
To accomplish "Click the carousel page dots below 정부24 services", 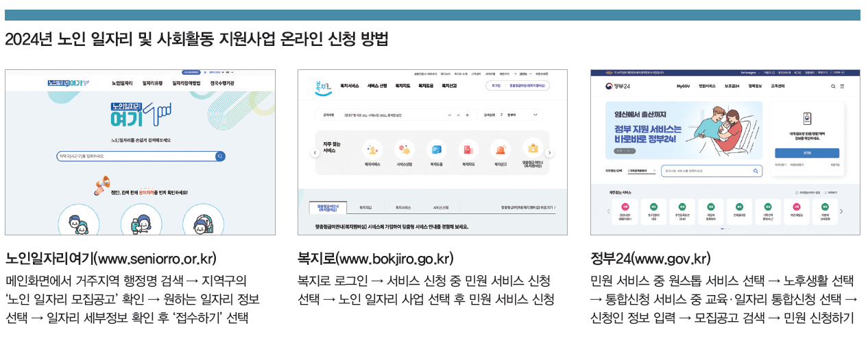I will [725, 228].
